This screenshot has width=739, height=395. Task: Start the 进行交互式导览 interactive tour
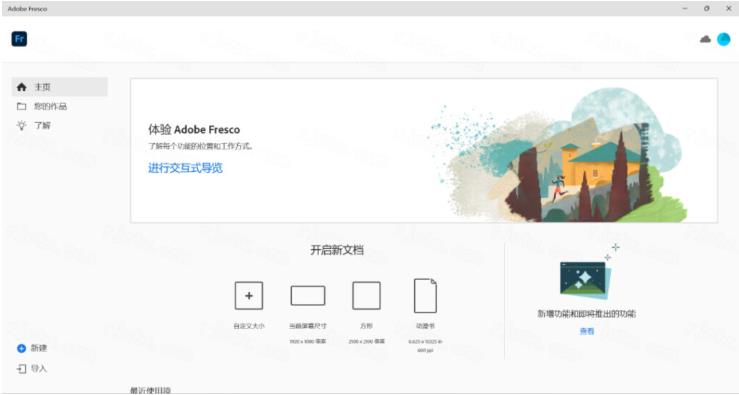coord(185,168)
